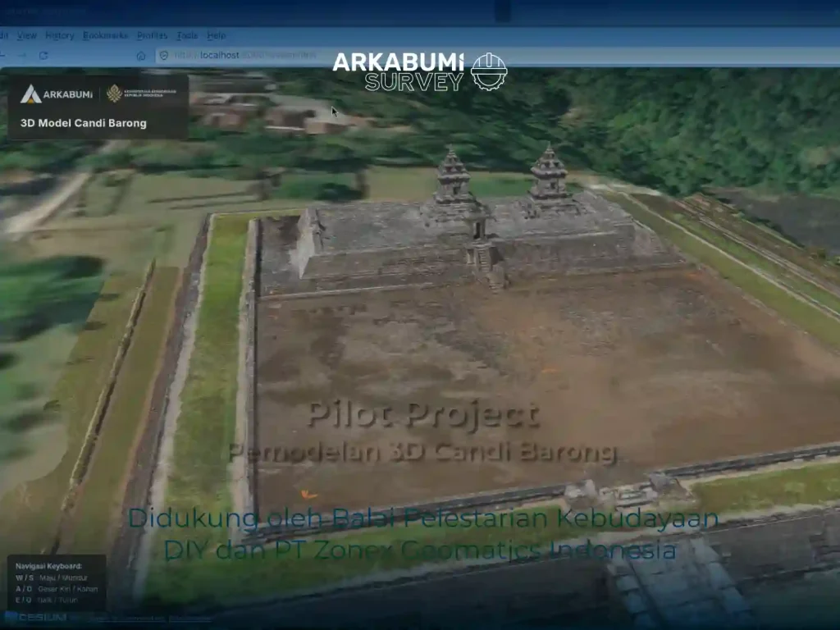The image size is (840, 630).
Task: Click the 'W / S Maju / Mundur' row
Action: pos(52,577)
